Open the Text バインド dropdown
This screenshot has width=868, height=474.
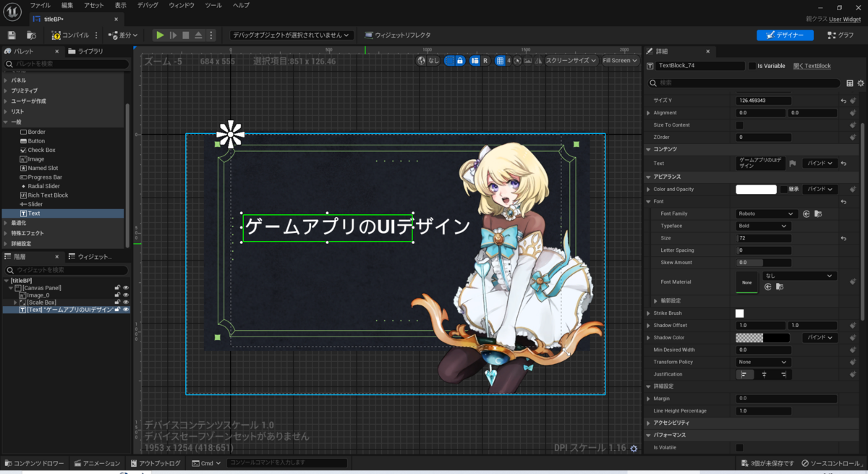click(x=820, y=164)
